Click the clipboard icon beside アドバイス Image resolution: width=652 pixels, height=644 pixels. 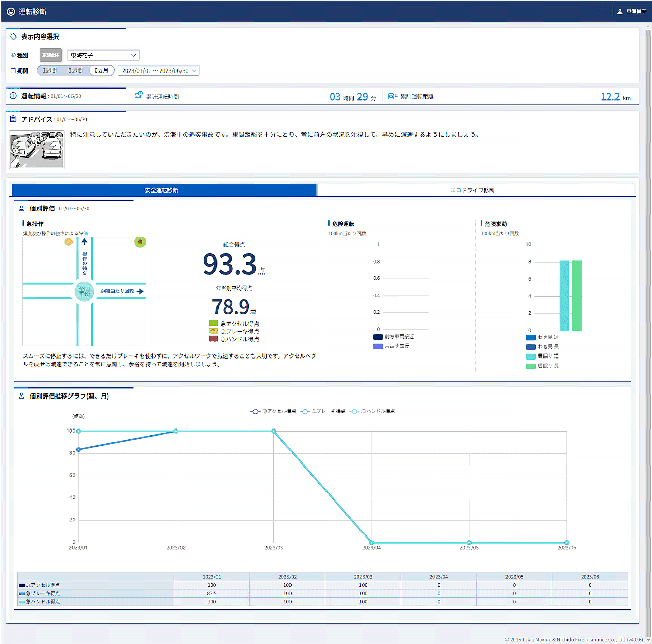tap(13, 119)
